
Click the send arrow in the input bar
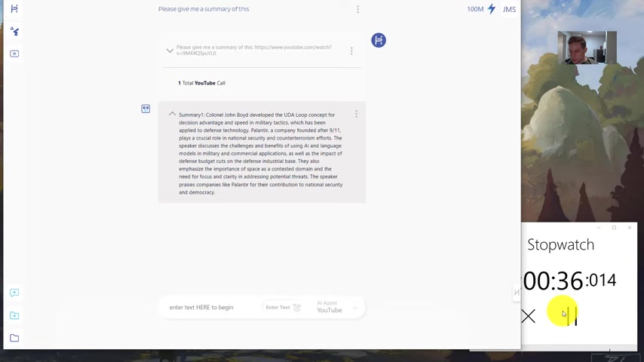(356, 308)
